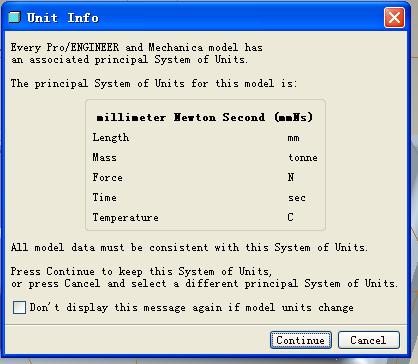Click the "C" temperature unit value
Screen dimensions: 418x364
pyautogui.click(x=290, y=217)
